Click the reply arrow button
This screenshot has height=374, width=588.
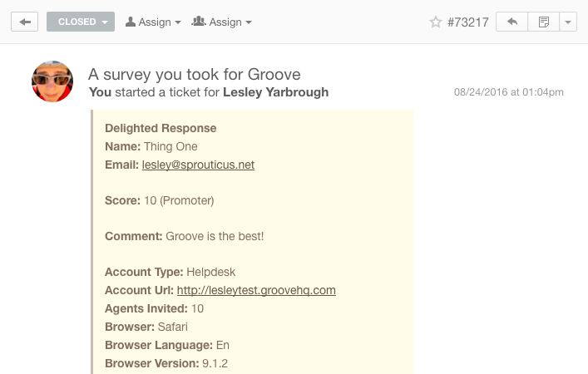511,22
